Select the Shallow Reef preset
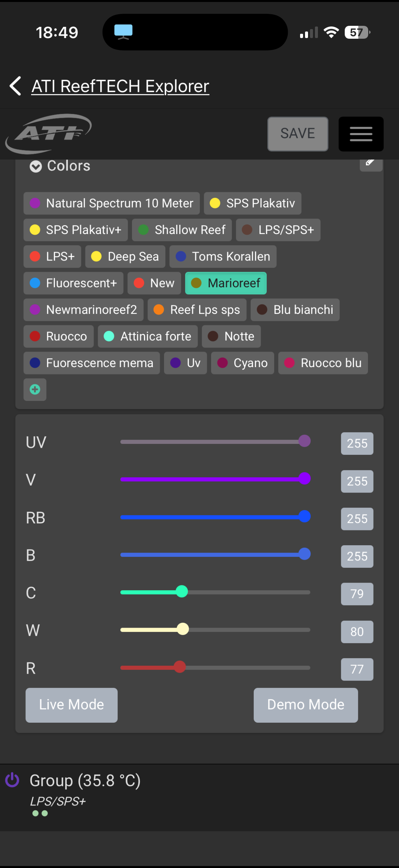Image resolution: width=399 pixels, height=868 pixels. [182, 230]
